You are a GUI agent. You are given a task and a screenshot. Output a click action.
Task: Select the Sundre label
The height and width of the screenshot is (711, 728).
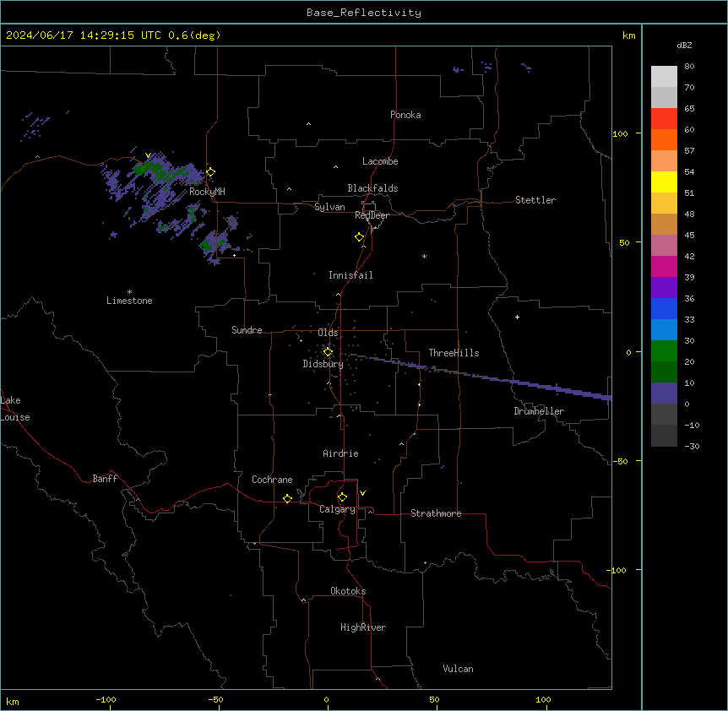point(247,330)
